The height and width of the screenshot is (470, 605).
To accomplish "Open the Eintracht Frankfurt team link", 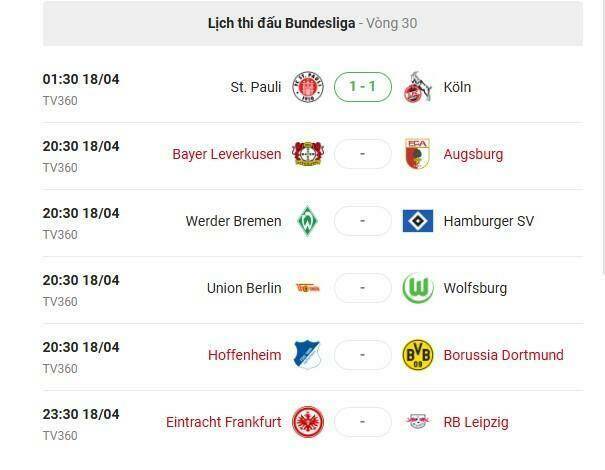I will tap(224, 422).
